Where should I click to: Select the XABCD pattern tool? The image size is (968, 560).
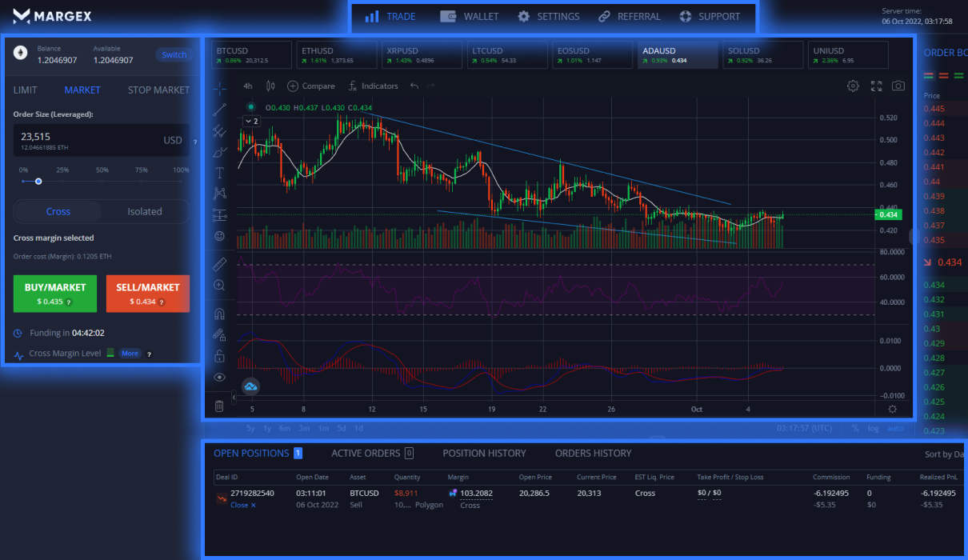(219, 194)
